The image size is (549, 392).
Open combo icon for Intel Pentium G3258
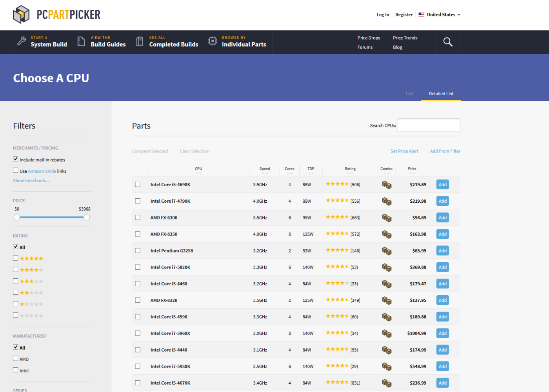pyautogui.click(x=387, y=250)
